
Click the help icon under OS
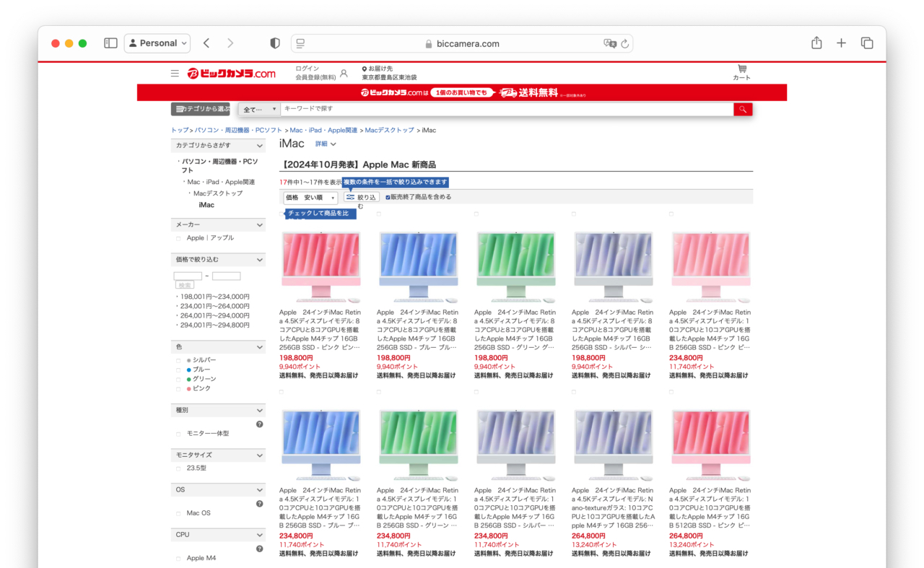(x=259, y=504)
